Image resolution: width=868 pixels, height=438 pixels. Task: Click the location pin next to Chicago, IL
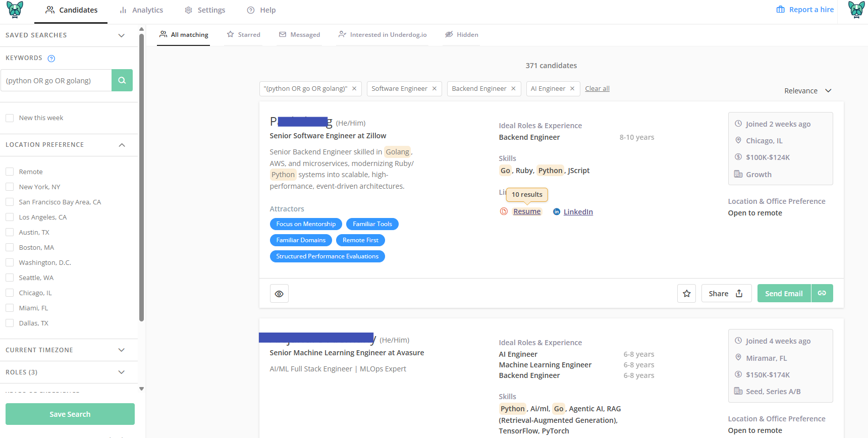tap(738, 140)
